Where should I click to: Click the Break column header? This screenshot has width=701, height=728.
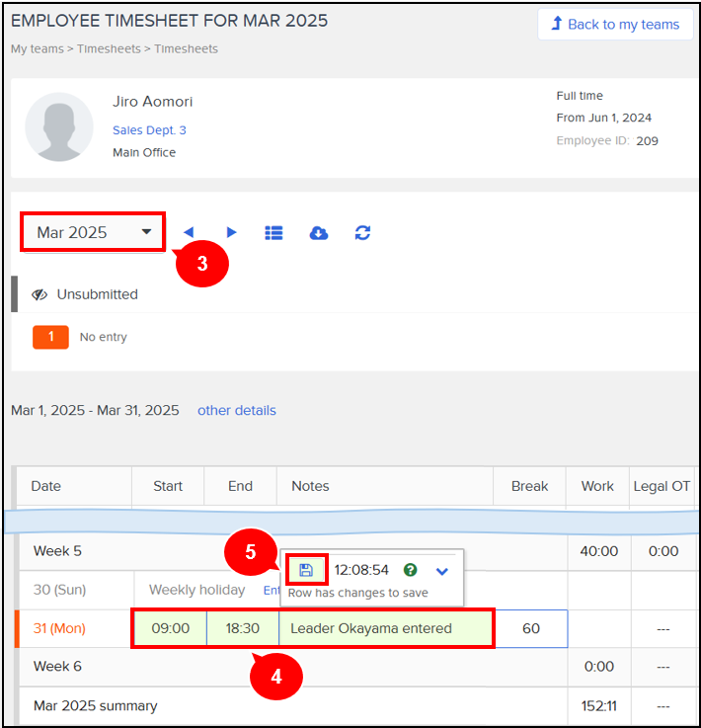pos(529,486)
